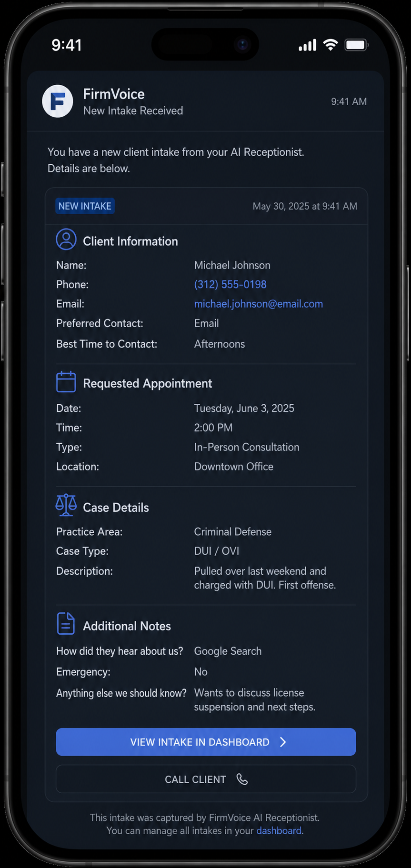411x868 pixels.
Task: Tap the Emergency value No
Action: tap(201, 672)
